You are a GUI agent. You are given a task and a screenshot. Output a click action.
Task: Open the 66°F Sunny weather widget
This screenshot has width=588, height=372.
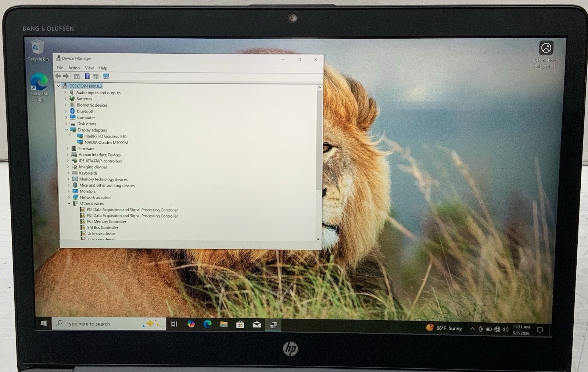coord(444,328)
